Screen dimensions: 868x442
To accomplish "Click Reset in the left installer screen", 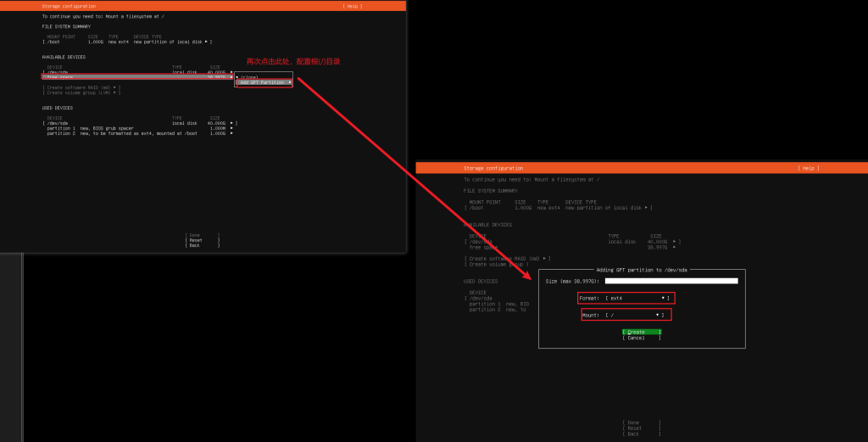I will tap(202, 240).
